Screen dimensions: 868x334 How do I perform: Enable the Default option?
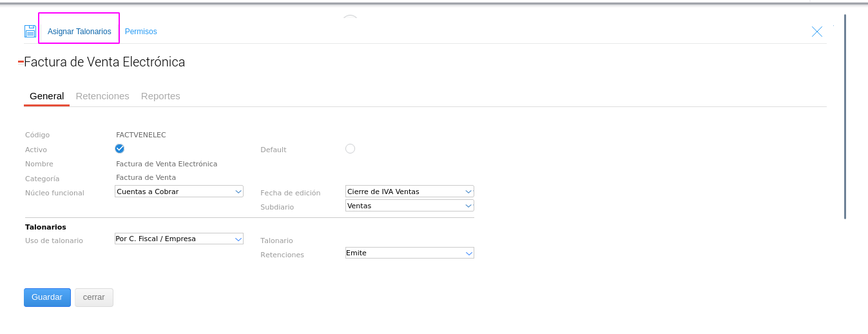point(350,148)
